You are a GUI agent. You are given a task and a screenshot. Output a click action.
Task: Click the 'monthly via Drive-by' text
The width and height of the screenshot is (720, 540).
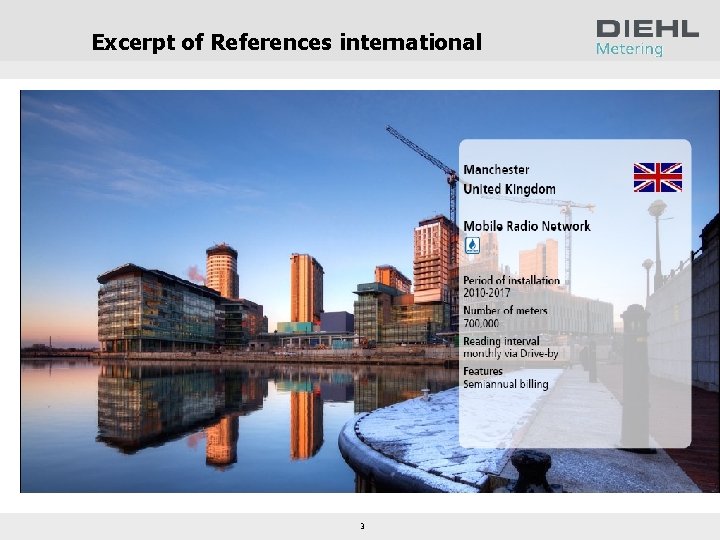[511, 354]
